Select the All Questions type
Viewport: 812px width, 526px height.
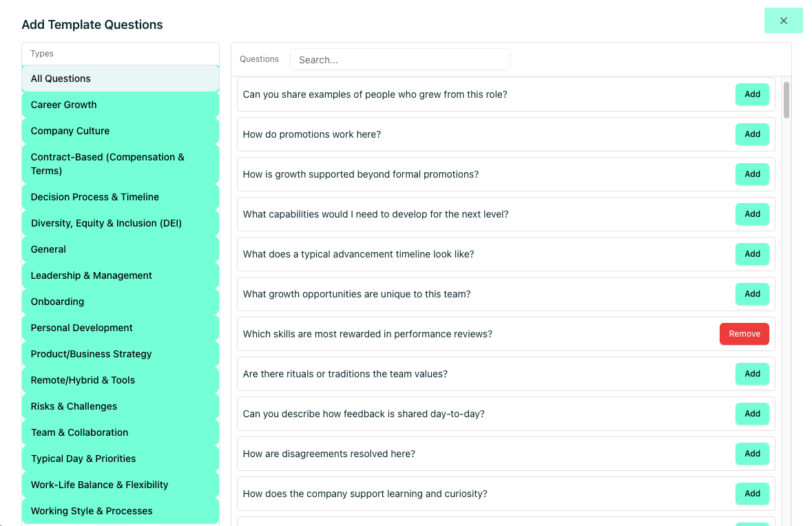(121, 78)
